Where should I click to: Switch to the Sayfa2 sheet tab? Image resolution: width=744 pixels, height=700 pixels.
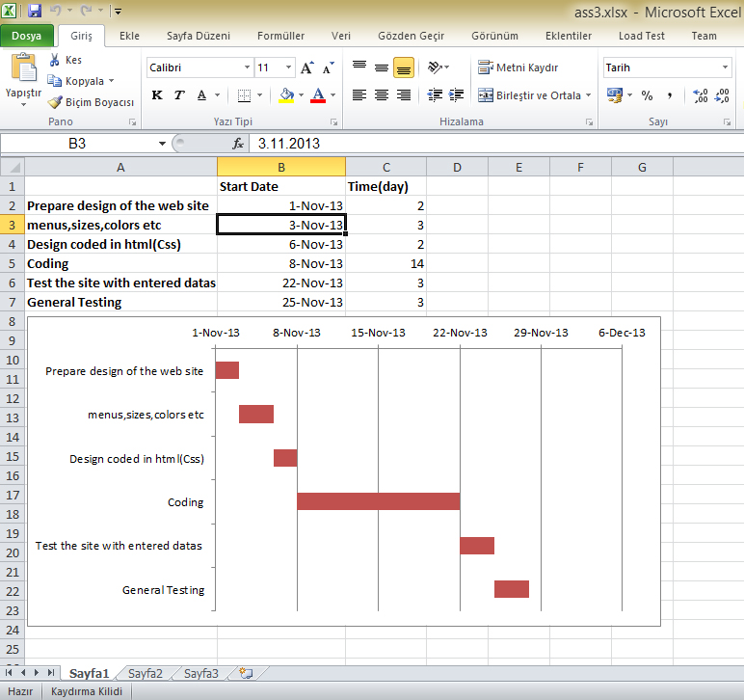tap(146, 674)
